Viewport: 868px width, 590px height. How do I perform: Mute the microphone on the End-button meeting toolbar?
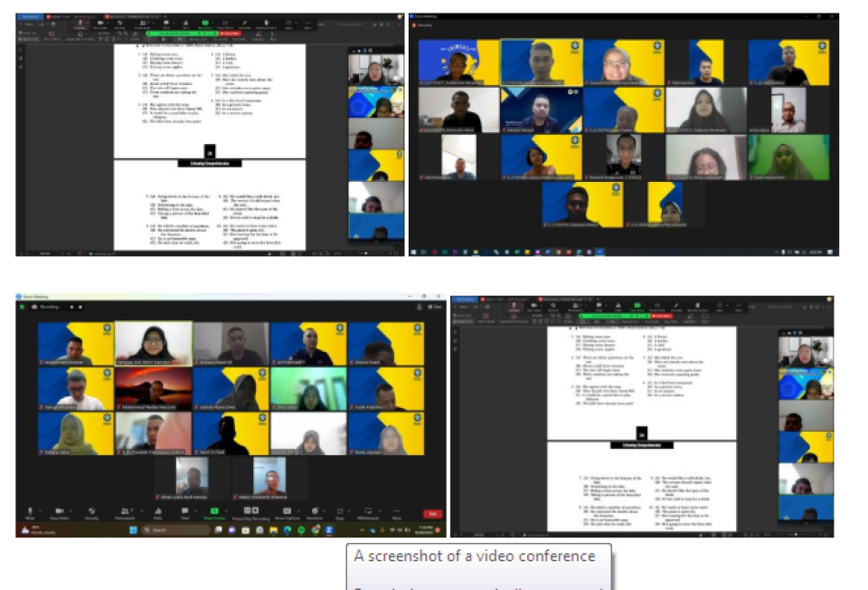[x=31, y=513]
